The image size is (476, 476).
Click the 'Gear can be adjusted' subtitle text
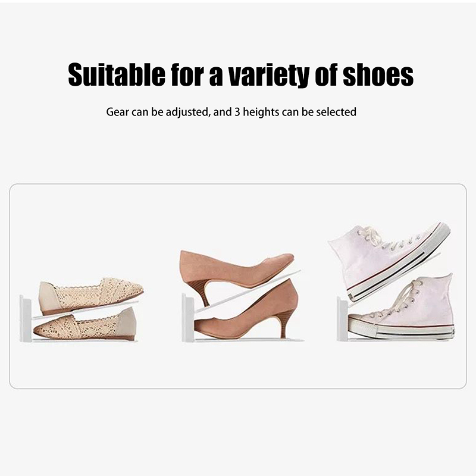pyautogui.click(x=158, y=112)
